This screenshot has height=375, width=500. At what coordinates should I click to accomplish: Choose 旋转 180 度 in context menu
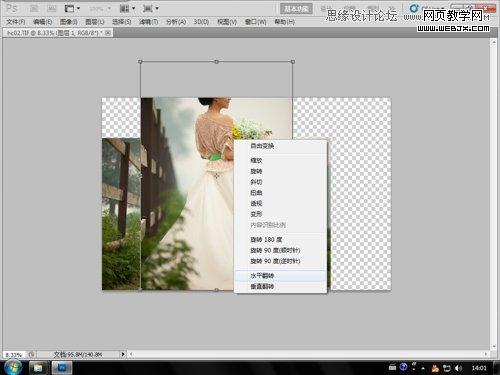coord(280,239)
